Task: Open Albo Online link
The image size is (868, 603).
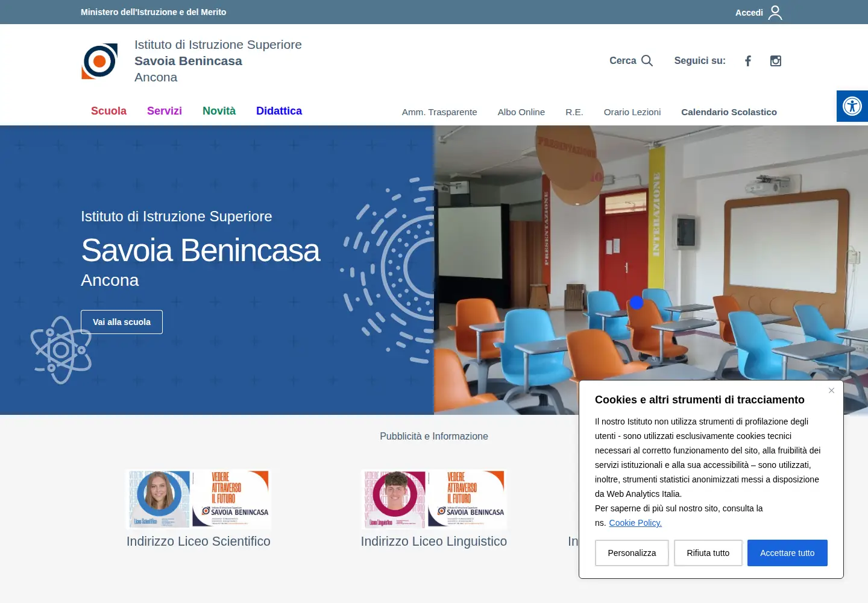Action: point(521,112)
